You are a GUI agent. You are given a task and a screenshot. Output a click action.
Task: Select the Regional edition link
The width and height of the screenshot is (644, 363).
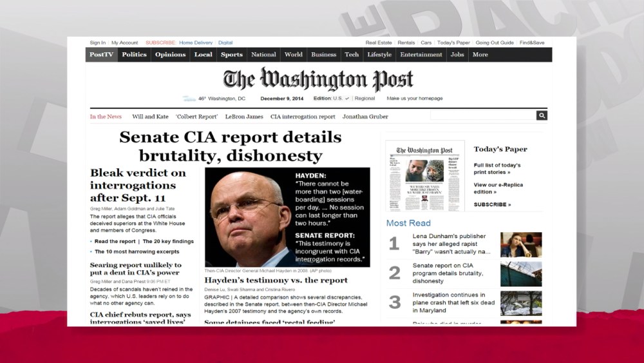point(365,98)
